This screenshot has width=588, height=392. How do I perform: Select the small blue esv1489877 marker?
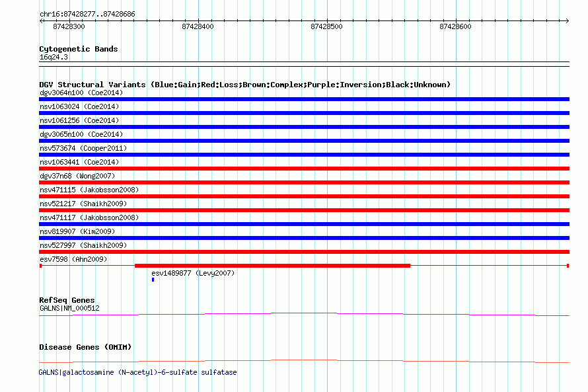(x=153, y=280)
